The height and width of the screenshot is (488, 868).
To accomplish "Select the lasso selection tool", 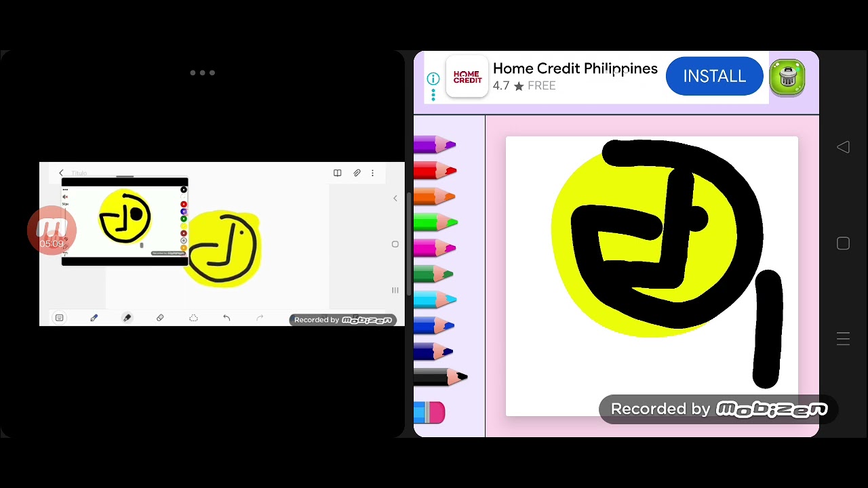I will 193,318.
